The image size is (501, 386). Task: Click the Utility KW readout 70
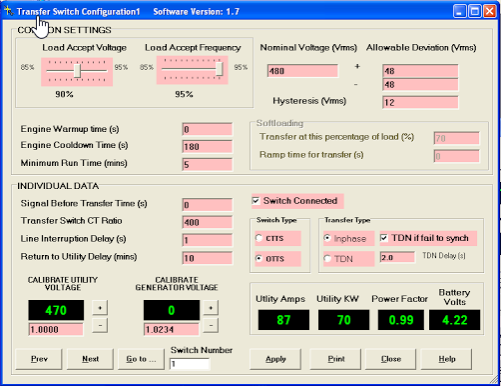(344, 320)
